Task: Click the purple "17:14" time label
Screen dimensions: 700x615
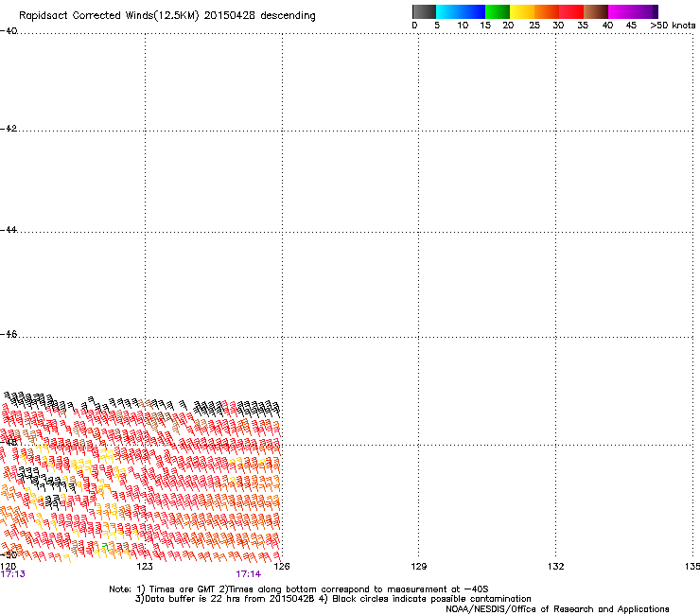Action: point(248,574)
